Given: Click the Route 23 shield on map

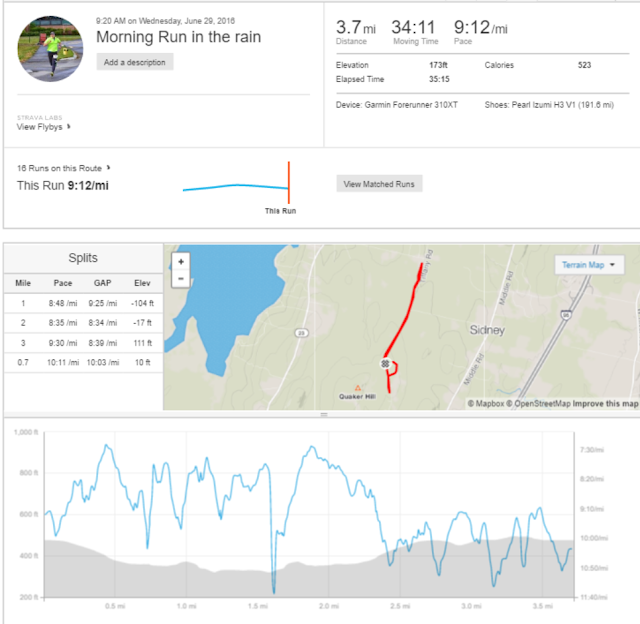Looking at the screenshot, I should [x=302, y=333].
